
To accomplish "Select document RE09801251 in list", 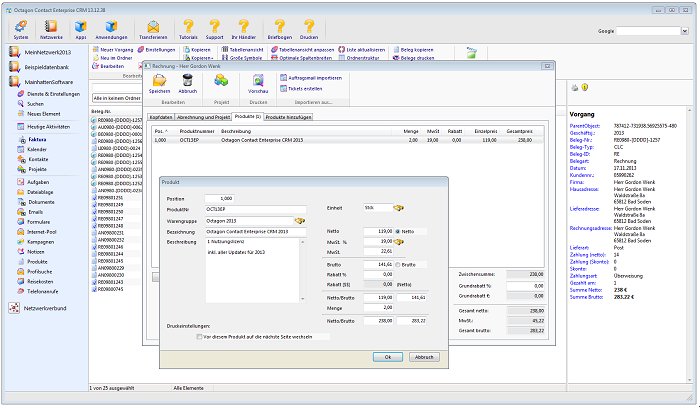I will coord(110,197).
